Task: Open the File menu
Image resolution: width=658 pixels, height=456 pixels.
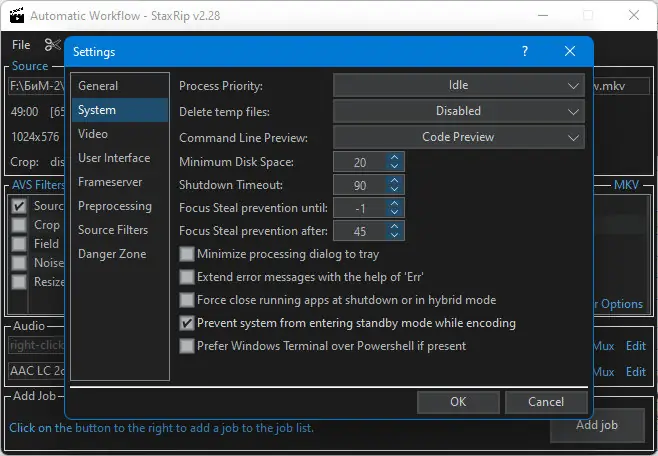Action: coord(21,45)
